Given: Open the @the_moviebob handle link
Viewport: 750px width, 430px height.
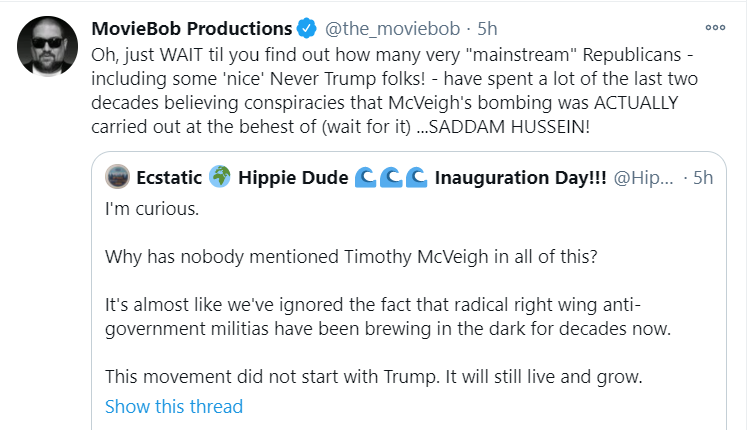Looking at the screenshot, I should [x=392, y=29].
